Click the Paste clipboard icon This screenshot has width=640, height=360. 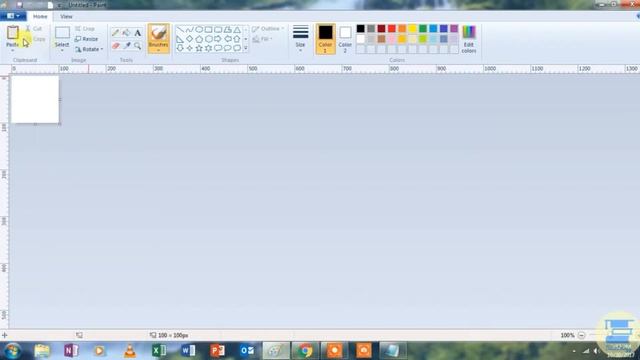(13, 33)
